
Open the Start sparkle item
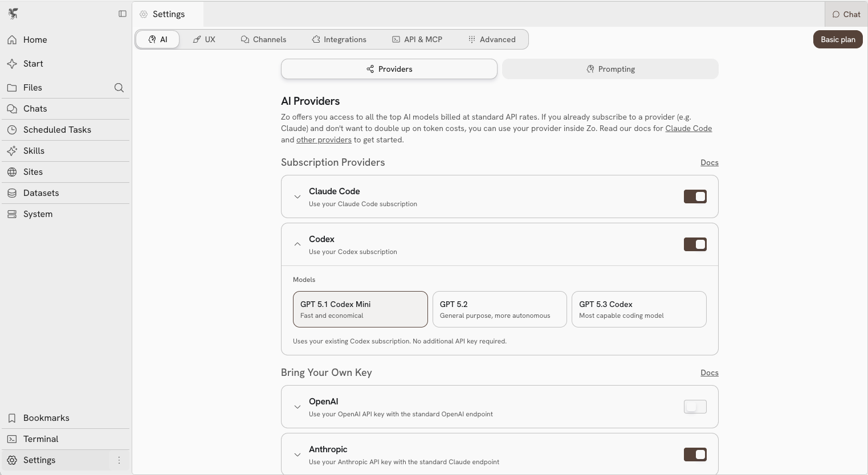click(x=66, y=64)
